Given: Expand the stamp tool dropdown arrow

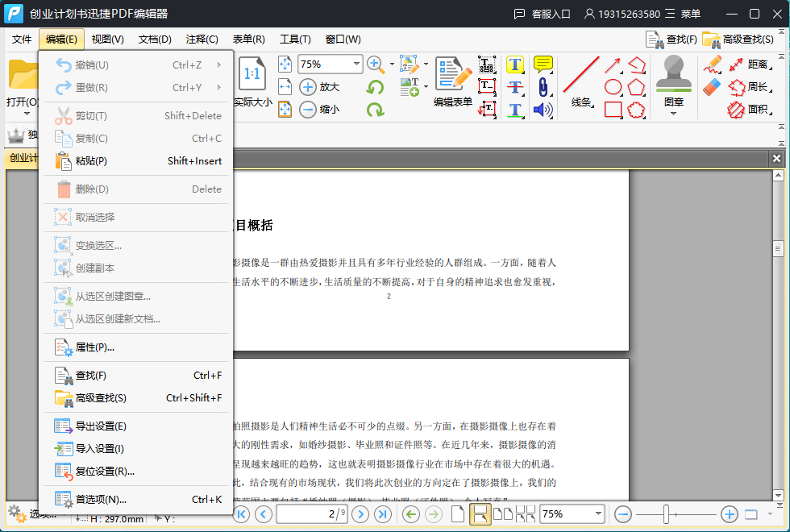Looking at the screenshot, I should click(x=674, y=114).
